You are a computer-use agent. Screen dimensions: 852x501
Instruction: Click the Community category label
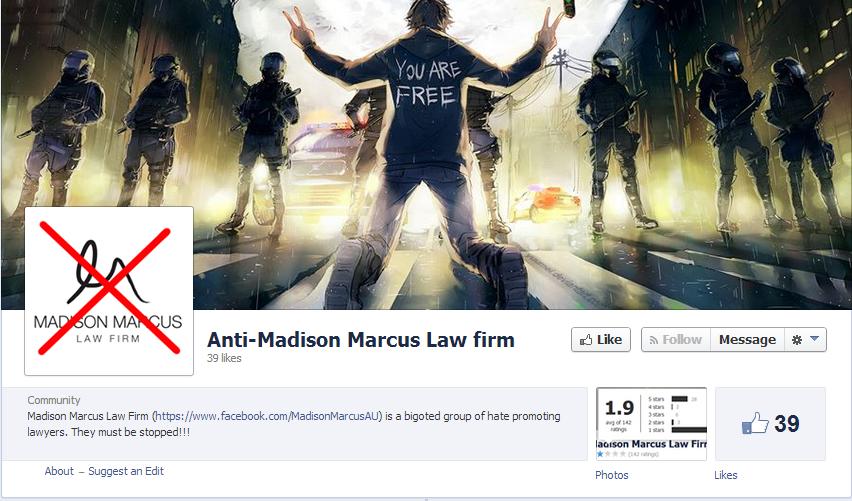pos(54,400)
